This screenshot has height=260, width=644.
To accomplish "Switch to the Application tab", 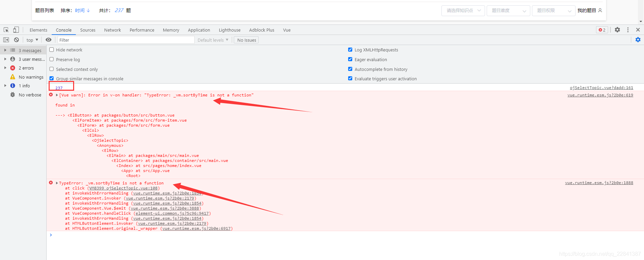I will pos(199,30).
